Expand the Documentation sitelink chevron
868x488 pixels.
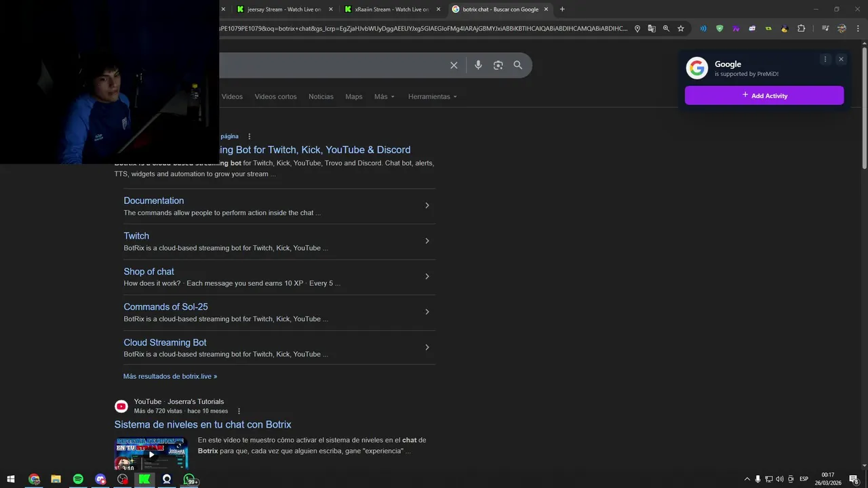coord(427,205)
